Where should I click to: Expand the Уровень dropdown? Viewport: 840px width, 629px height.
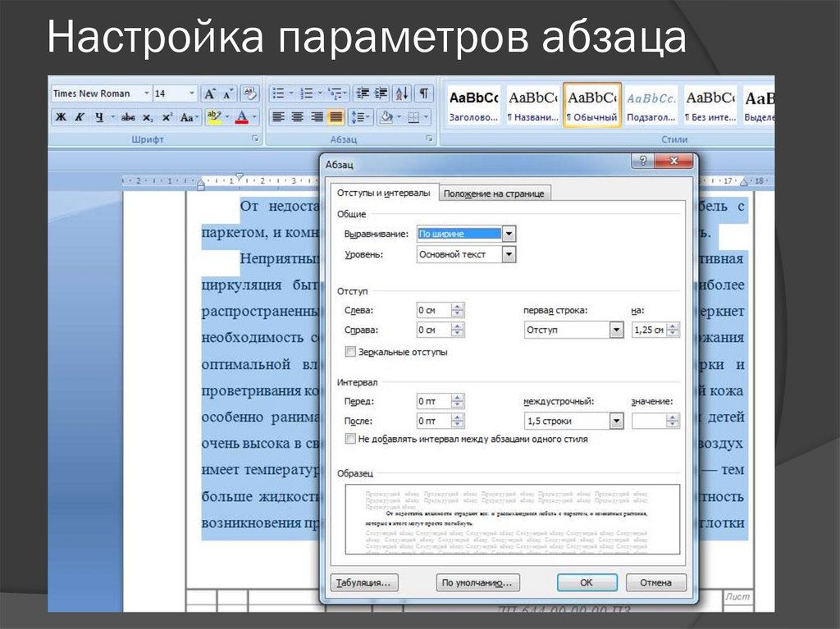point(509,255)
